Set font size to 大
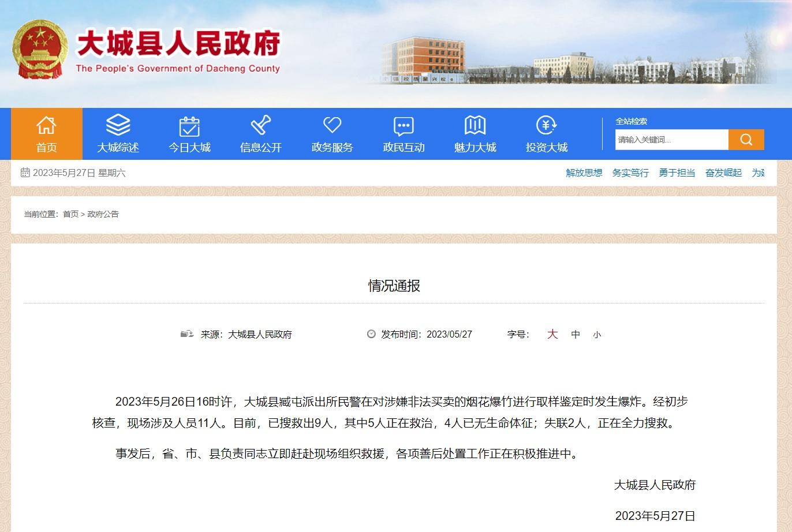The width and height of the screenshot is (792, 532). (552, 334)
